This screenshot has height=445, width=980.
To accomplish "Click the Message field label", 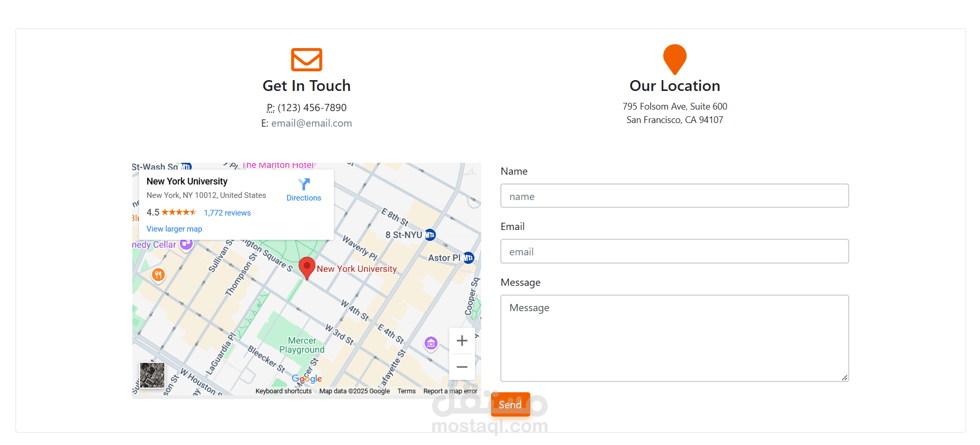I will tap(520, 283).
